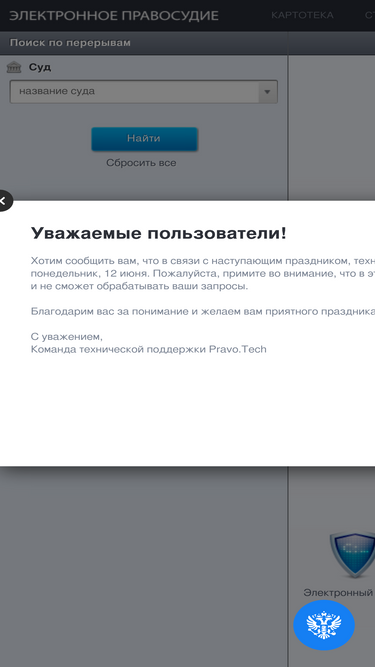The height and width of the screenshot is (667, 375).
Task: Click the court building icon next to Суд
Action: [x=14, y=67]
